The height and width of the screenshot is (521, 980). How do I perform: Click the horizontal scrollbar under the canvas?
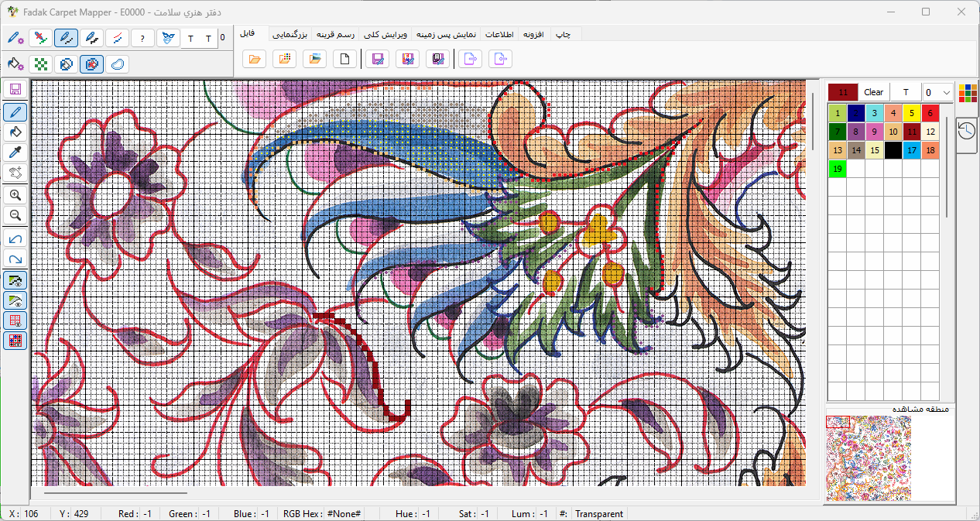click(116, 492)
